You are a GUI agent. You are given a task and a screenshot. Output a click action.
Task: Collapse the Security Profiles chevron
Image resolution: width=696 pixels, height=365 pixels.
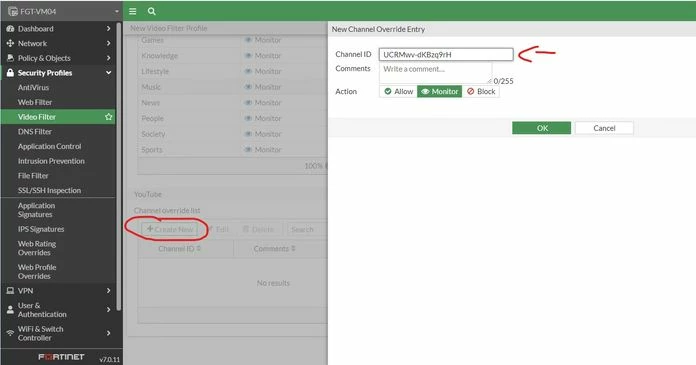(x=108, y=73)
